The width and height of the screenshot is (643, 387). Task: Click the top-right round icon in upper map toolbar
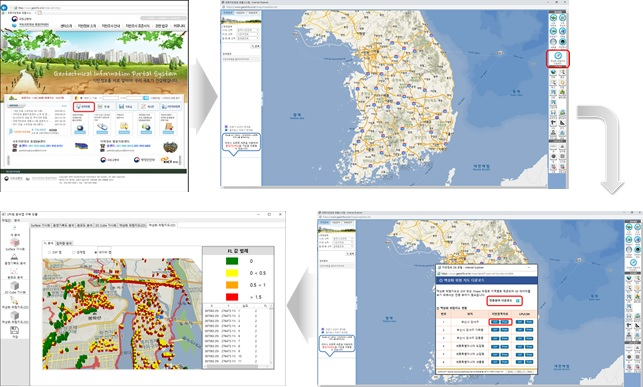point(562,18)
